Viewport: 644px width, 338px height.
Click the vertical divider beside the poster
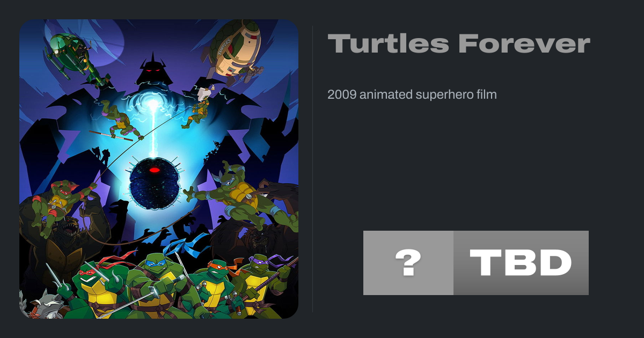pyautogui.click(x=313, y=169)
